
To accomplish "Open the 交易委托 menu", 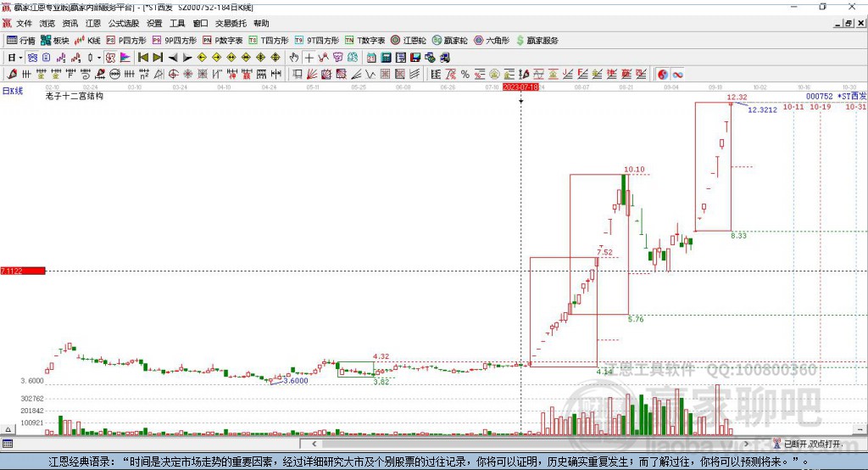I will click(231, 23).
